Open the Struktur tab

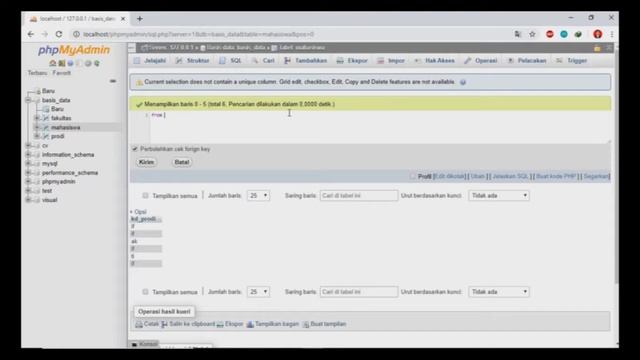193,60
